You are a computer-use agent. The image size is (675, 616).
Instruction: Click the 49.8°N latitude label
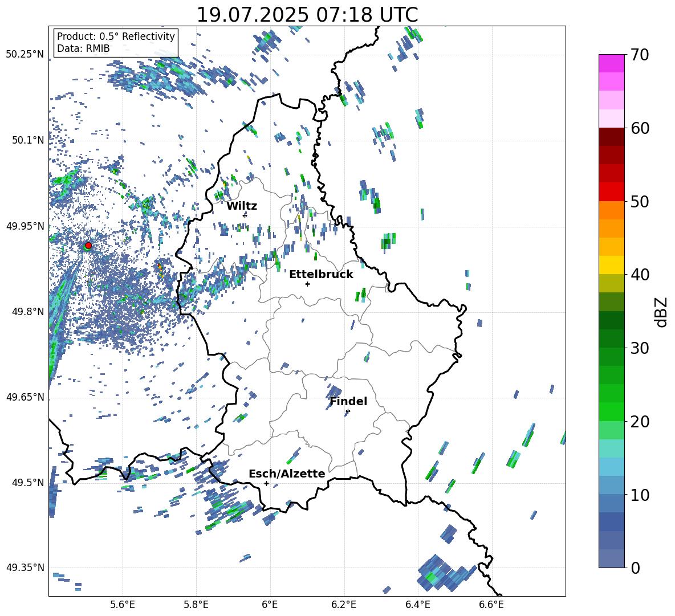point(28,312)
